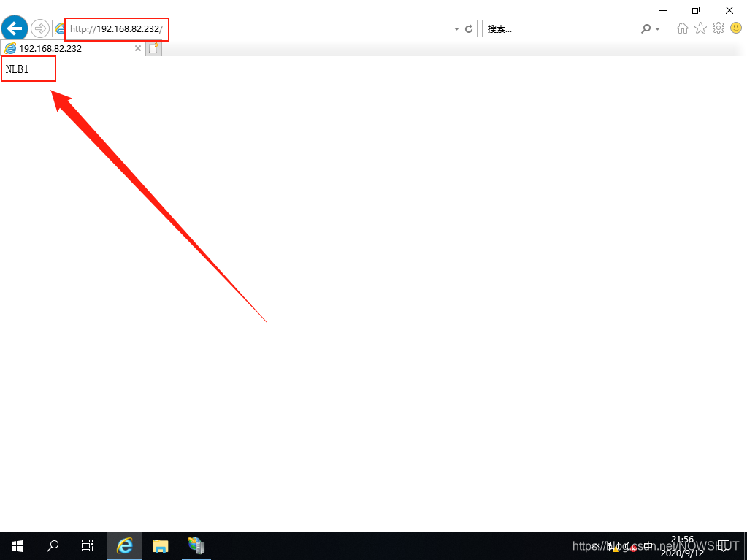Refresh the page with the reload icon
Image resolution: width=747 pixels, height=560 pixels.
469,29
